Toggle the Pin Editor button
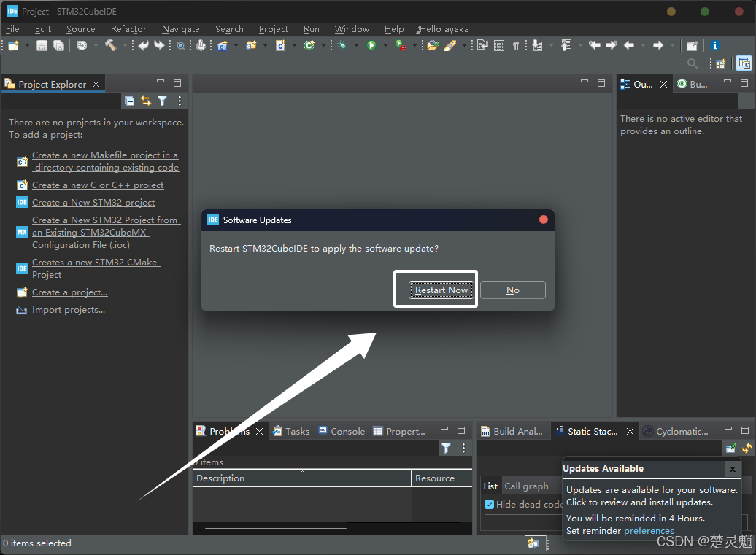 pos(692,45)
